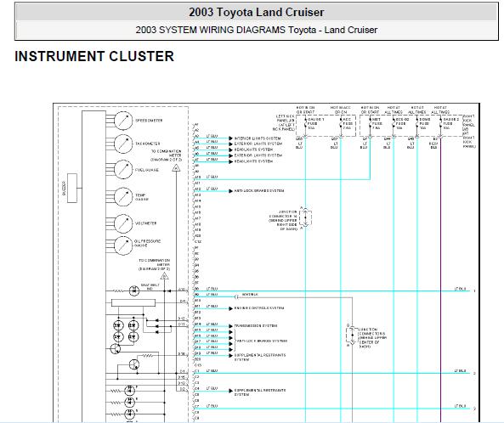The width and height of the screenshot is (504, 423).
Task: Click the temp gauge dial symbol
Action: [x=123, y=196]
